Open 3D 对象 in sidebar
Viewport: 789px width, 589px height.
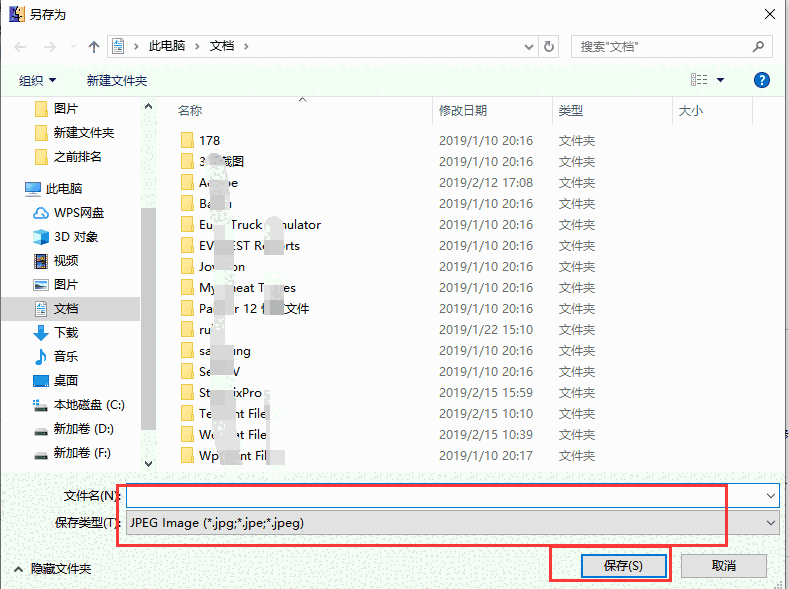click(65, 237)
